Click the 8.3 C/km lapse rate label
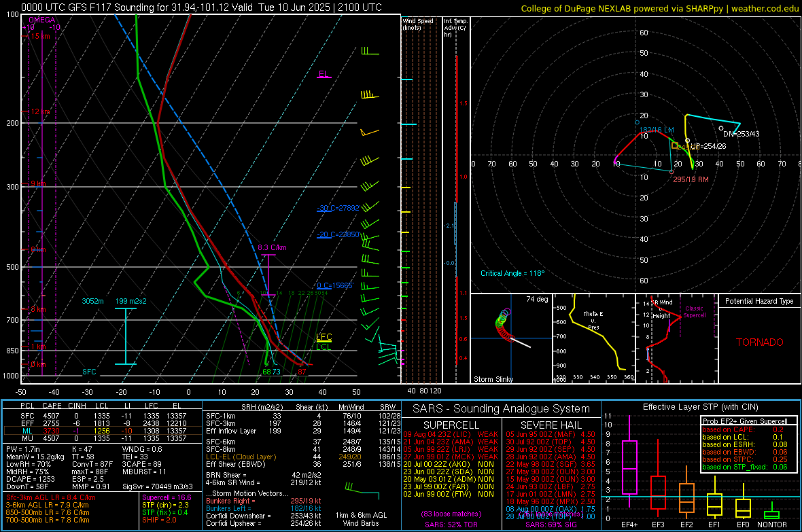This screenshot has height=532, width=802. pyautogui.click(x=272, y=247)
